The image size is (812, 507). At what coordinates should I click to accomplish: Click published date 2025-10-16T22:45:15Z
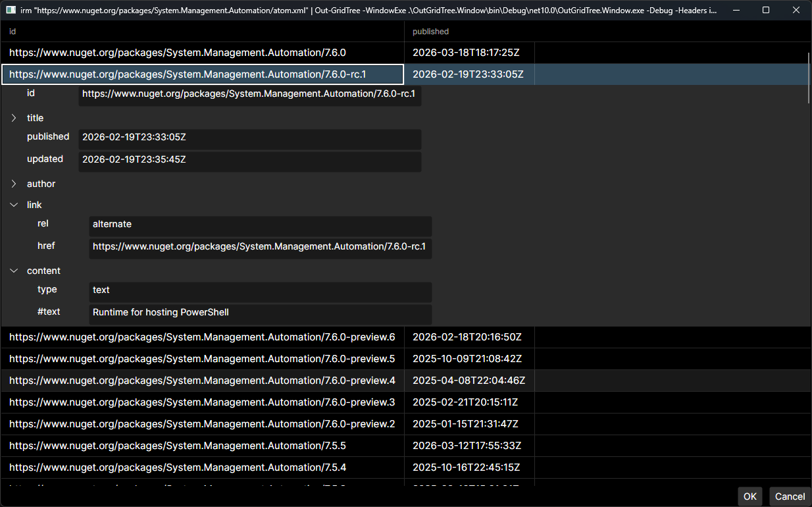coord(466,467)
